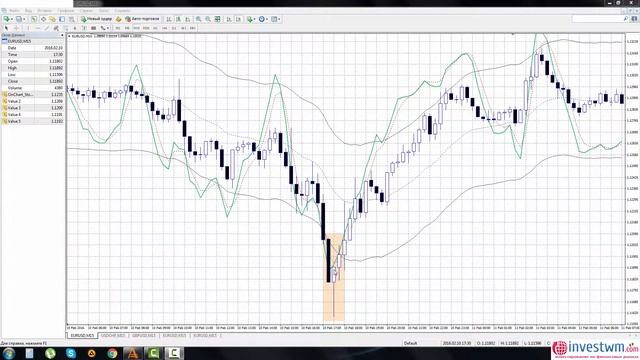Open the Окно menu
The width and height of the screenshot is (640, 360).
pos(104,11)
